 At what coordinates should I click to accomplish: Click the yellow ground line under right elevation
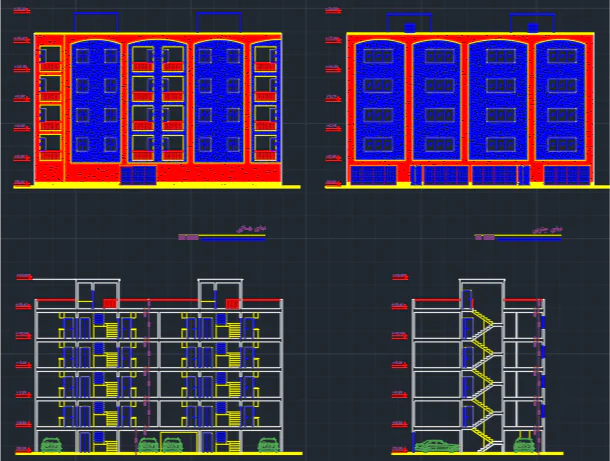coord(465,186)
